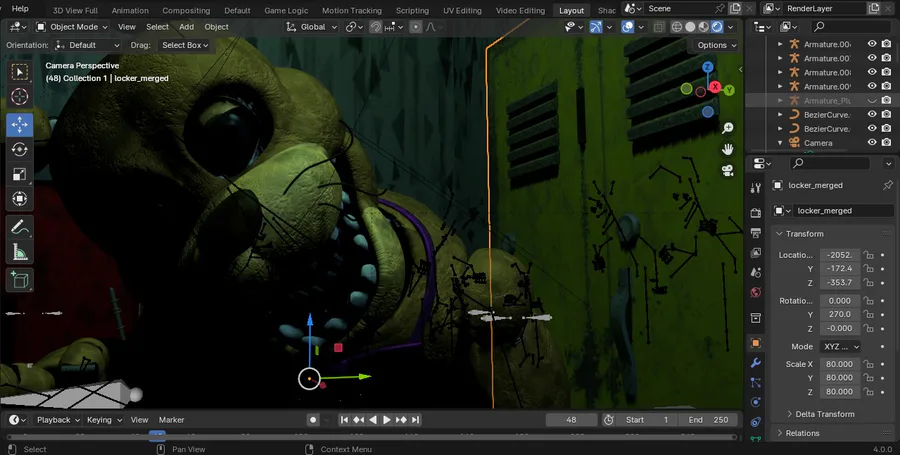Toggle proportional editing in header
The width and height of the screenshot is (900, 455).
[x=416, y=27]
